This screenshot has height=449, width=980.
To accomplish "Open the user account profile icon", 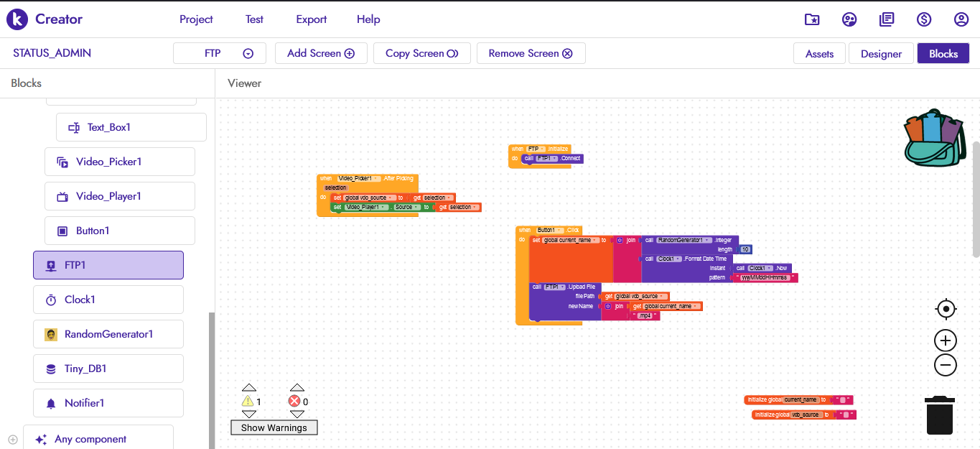I will point(961,19).
